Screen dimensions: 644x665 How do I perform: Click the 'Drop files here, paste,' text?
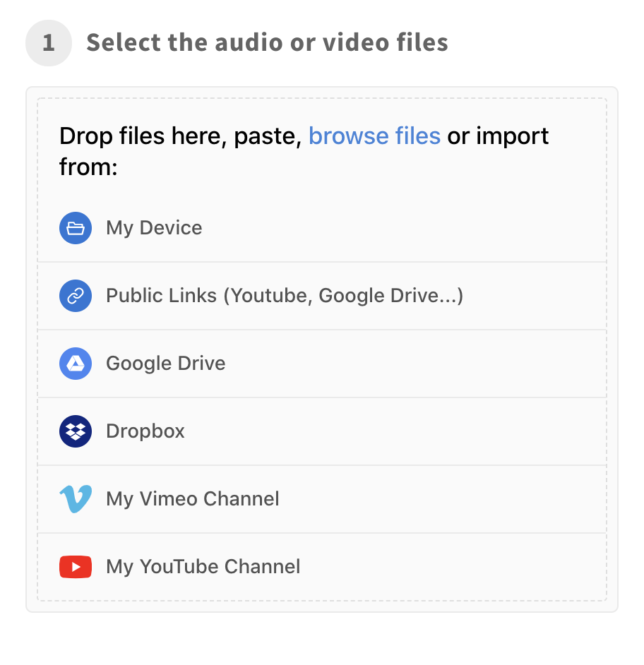point(180,136)
